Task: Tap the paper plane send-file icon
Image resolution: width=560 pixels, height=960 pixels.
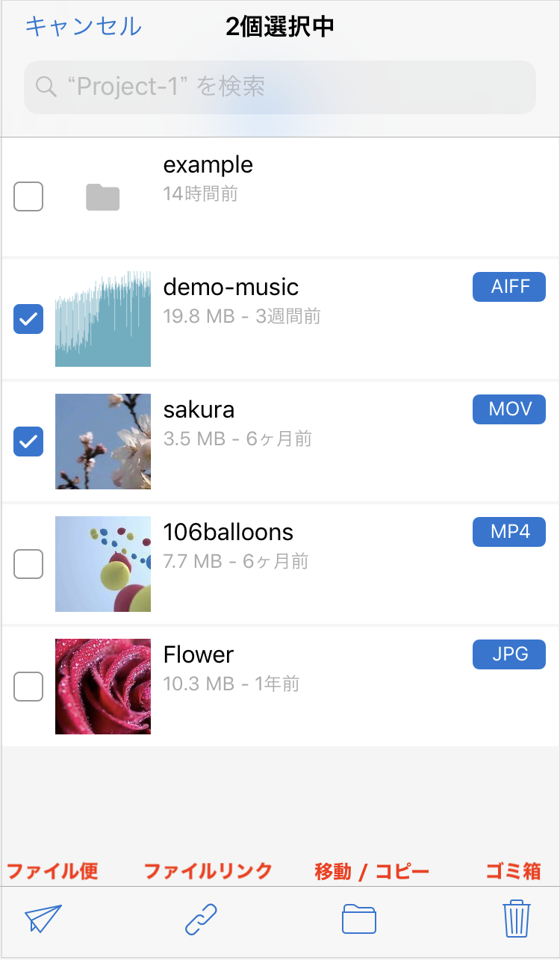Action: click(x=43, y=918)
